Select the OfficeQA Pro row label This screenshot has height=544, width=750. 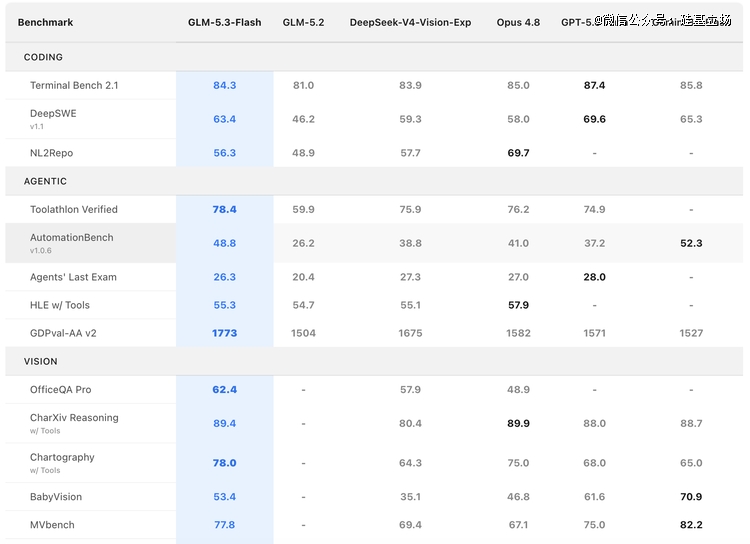61,389
